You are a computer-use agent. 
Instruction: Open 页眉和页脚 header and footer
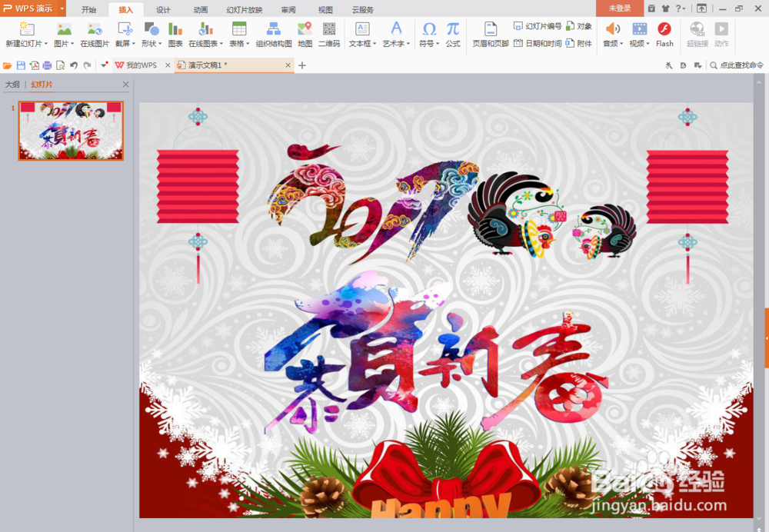[x=491, y=34]
